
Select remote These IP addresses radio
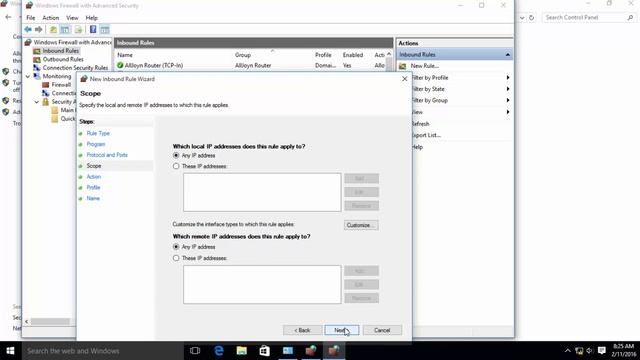pos(176,258)
